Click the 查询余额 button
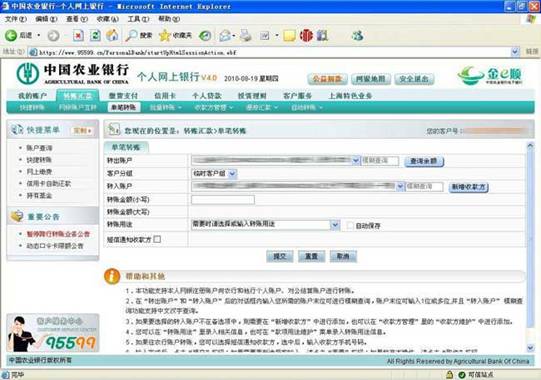The width and height of the screenshot is (541, 380). (424, 161)
